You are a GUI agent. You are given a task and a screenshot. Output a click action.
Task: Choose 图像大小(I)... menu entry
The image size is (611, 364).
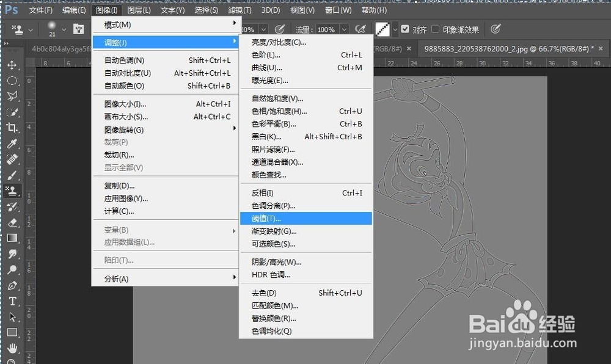pyautogui.click(x=165, y=104)
